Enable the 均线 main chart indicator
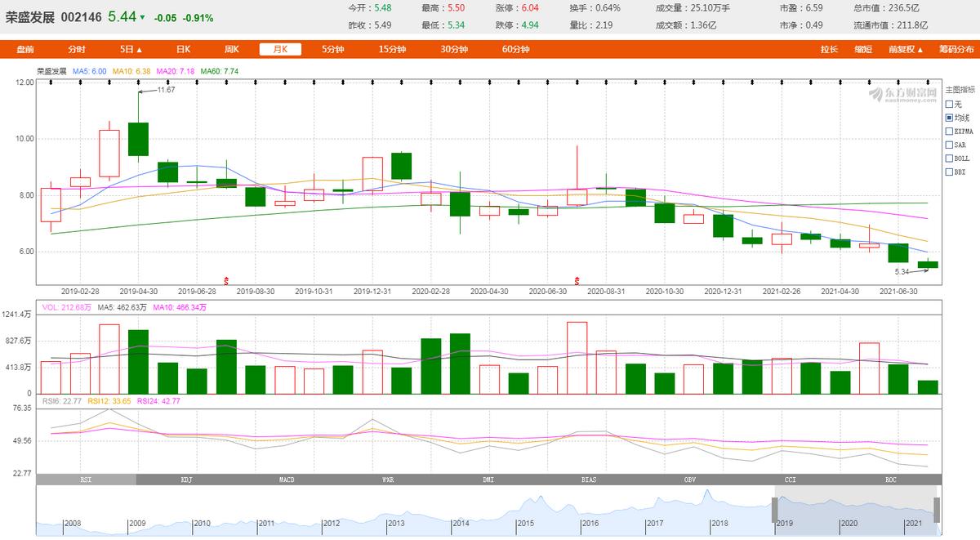Screen dimensions: 980x540 949,118
